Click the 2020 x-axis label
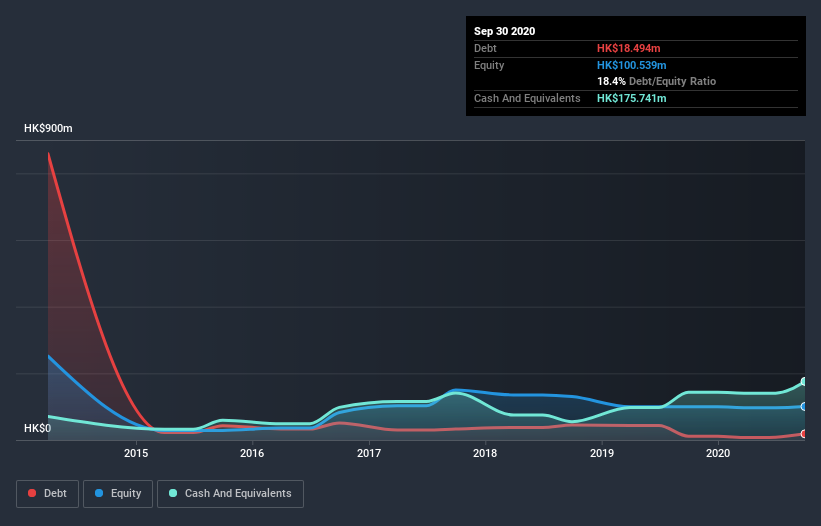This screenshot has height=526, width=821. click(x=718, y=453)
